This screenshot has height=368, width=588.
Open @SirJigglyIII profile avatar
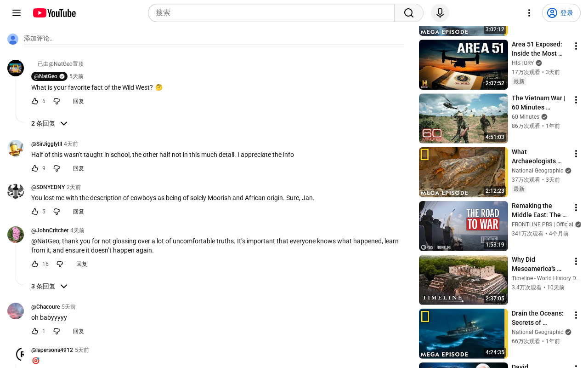(x=16, y=148)
